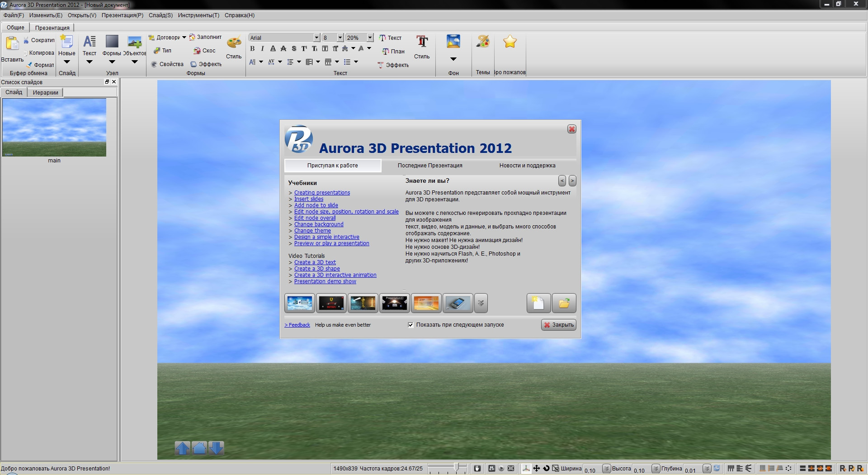
Task: Click the open folder icon in welcome dialog
Action: tap(564, 303)
